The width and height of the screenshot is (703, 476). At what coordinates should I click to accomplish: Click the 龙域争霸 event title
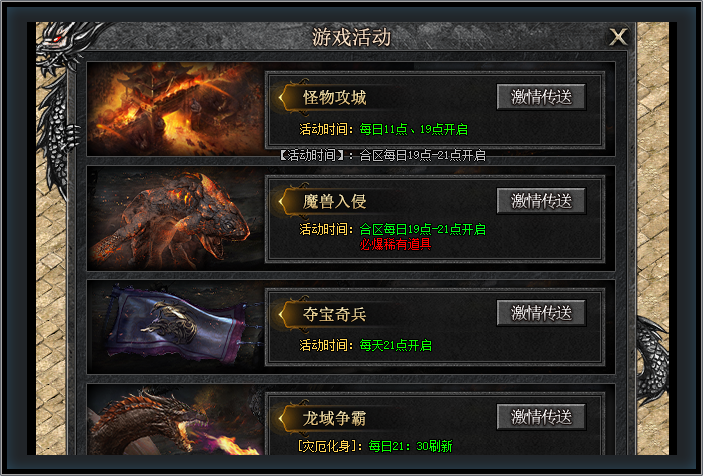tap(334, 418)
